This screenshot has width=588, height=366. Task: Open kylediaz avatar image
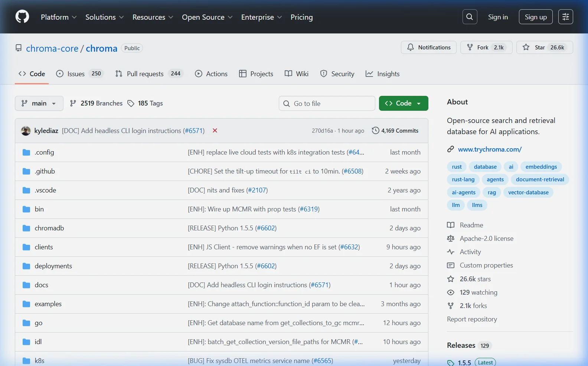26,131
